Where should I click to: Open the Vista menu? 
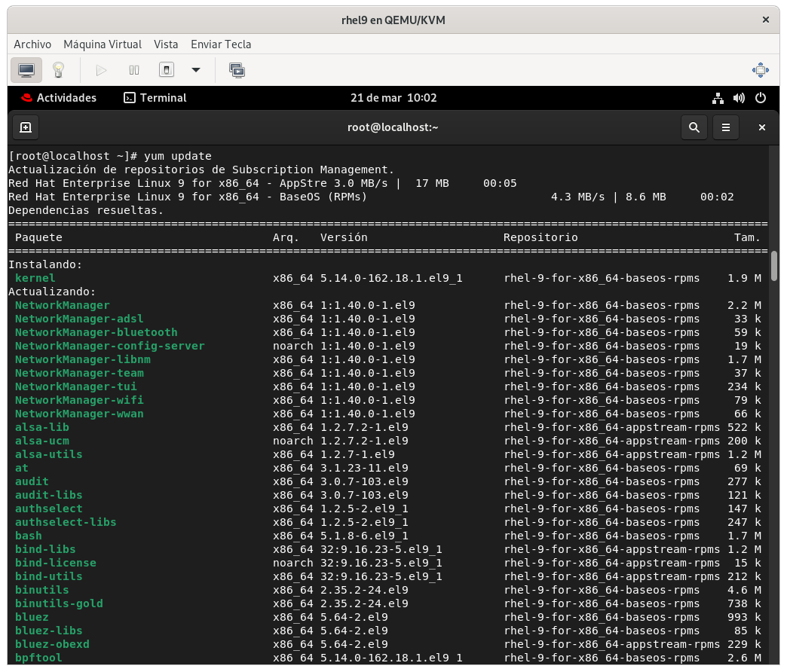click(166, 44)
